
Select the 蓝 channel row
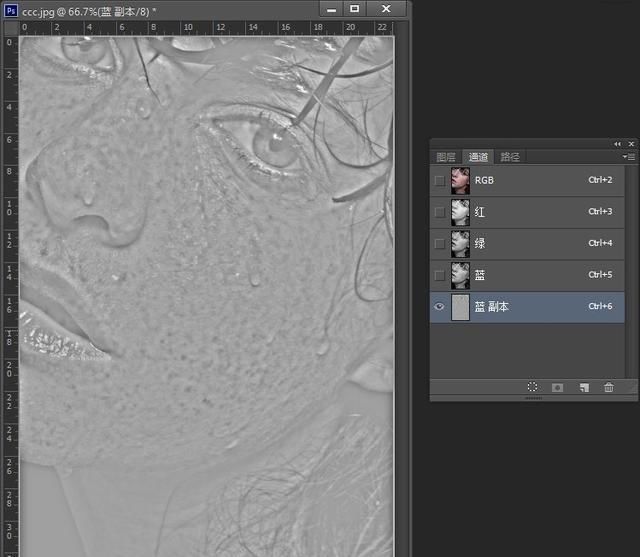(x=540, y=275)
